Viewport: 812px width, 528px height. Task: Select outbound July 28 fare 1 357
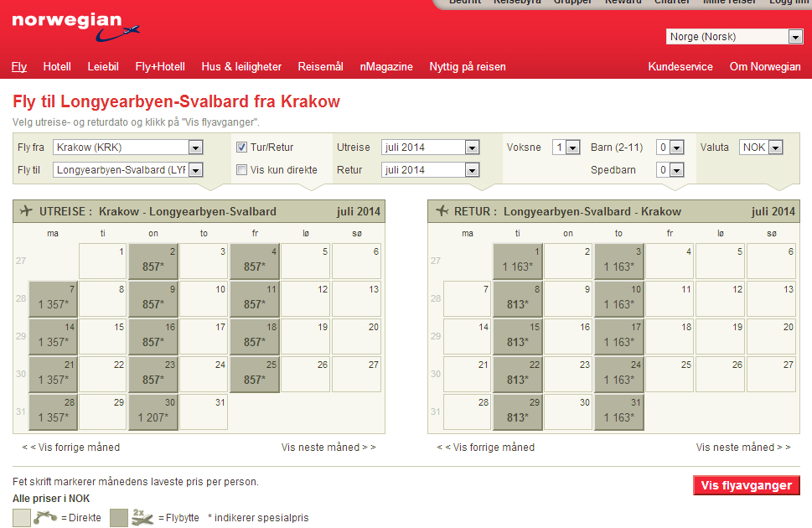54,412
